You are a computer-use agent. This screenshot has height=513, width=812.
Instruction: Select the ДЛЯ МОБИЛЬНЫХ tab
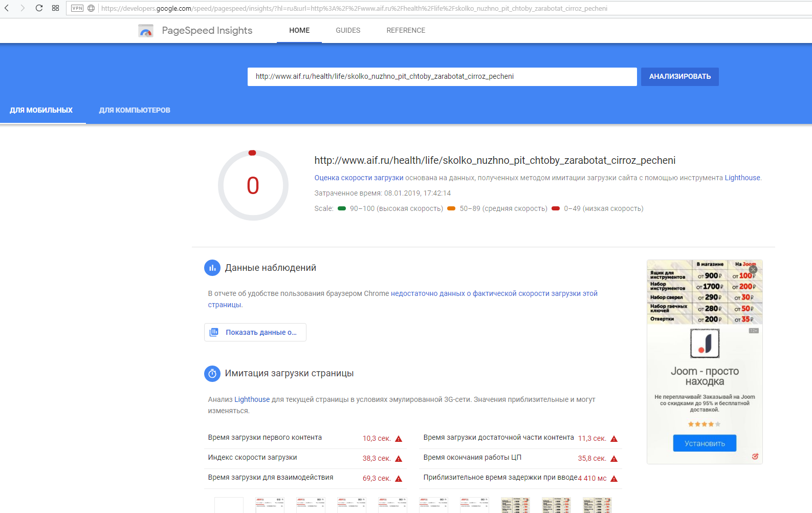pos(41,110)
